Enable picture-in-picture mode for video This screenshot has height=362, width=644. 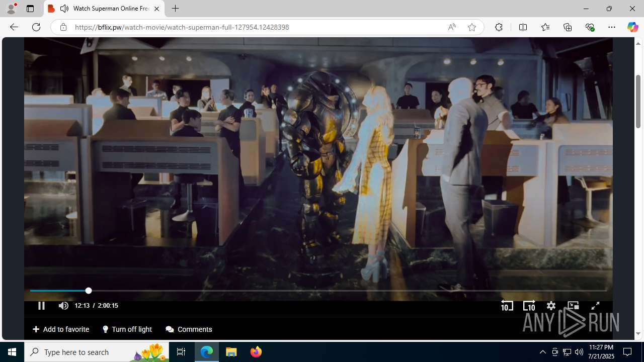(x=573, y=306)
